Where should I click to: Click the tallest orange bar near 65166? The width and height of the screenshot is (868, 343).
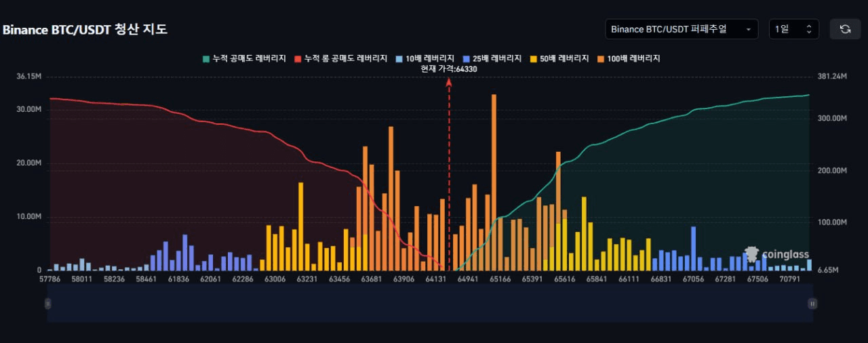494,182
